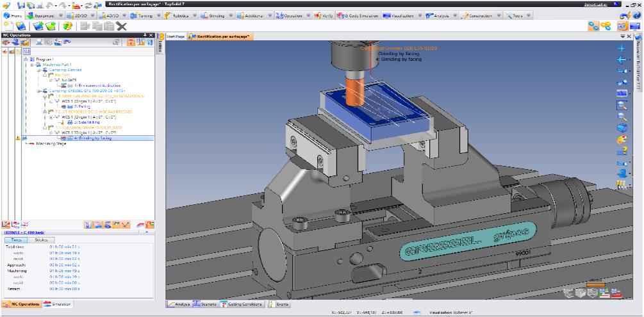Click the color palette icon in viewport toolbar
The image size is (644, 317).
coord(622,140)
